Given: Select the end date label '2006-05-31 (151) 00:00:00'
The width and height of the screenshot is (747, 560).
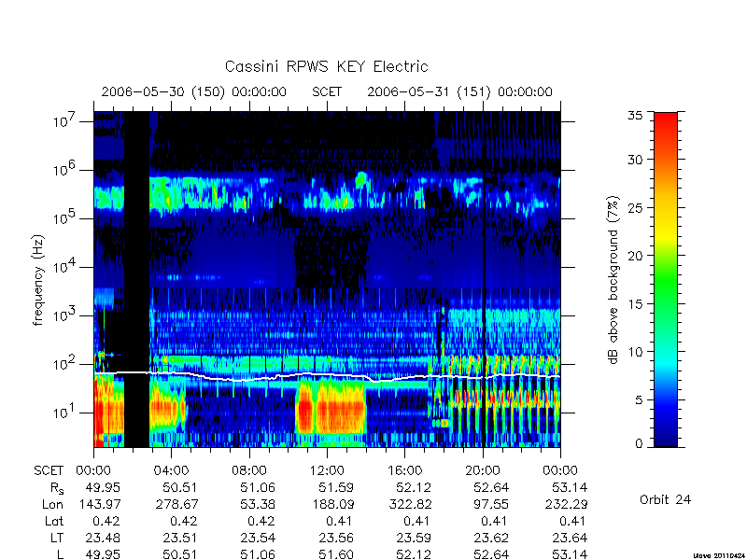Looking at the screenshot, I should click(x=459, y=91).
